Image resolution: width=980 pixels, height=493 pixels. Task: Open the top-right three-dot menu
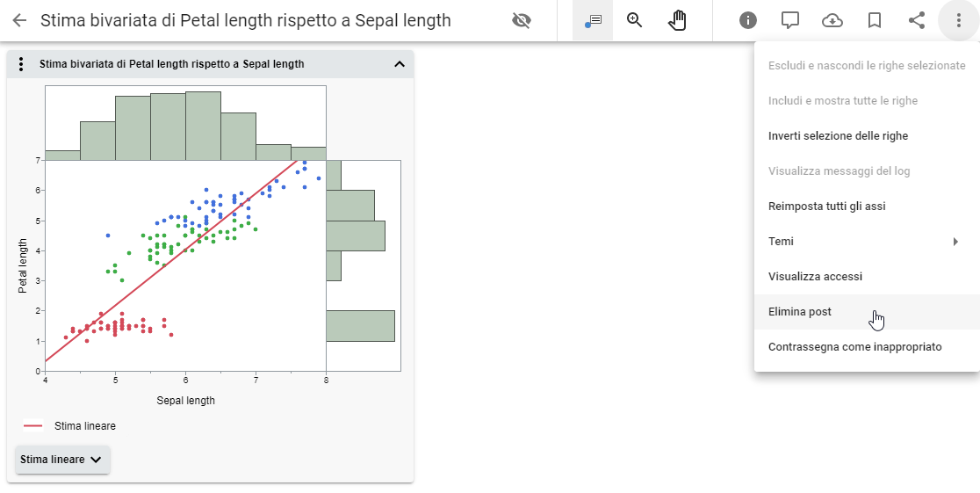[959, 20]
